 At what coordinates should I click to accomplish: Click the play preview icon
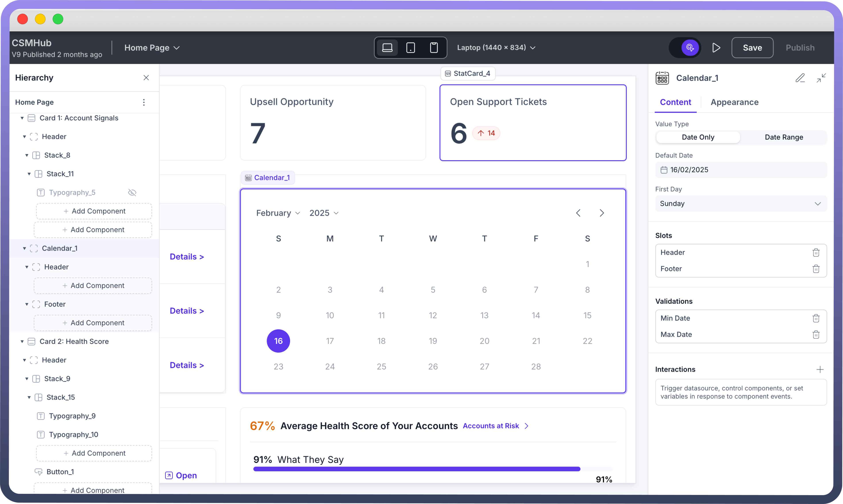click(716, 48)
